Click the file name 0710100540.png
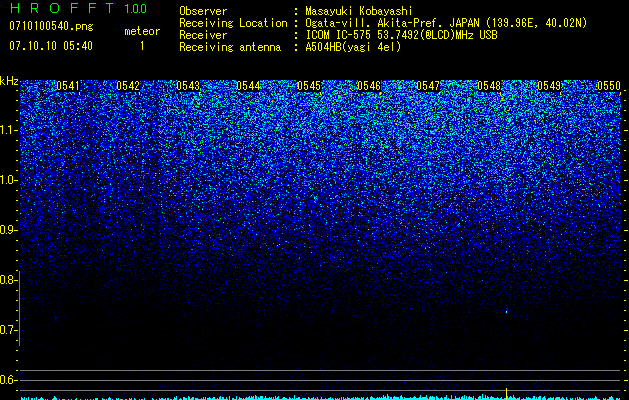 [x=51, y=26]
